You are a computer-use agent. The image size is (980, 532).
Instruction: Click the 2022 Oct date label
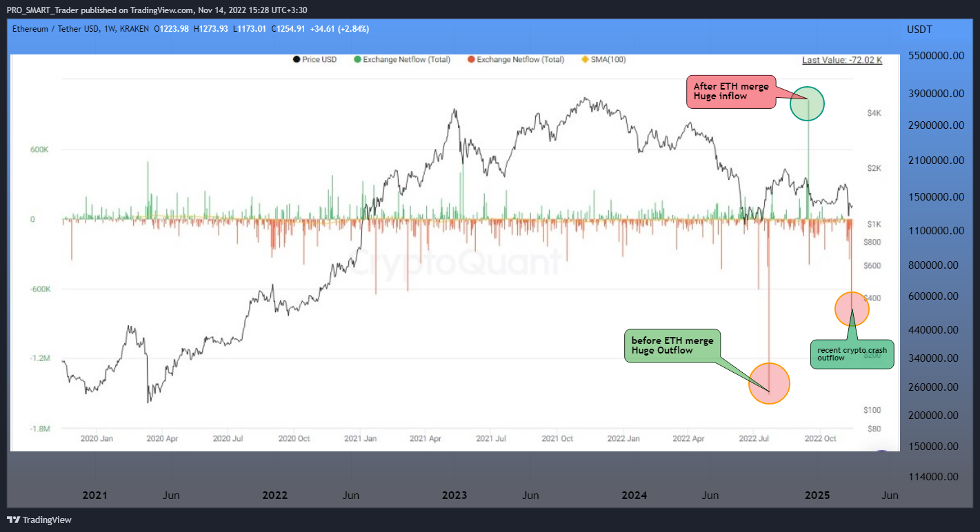pos(821,438)
